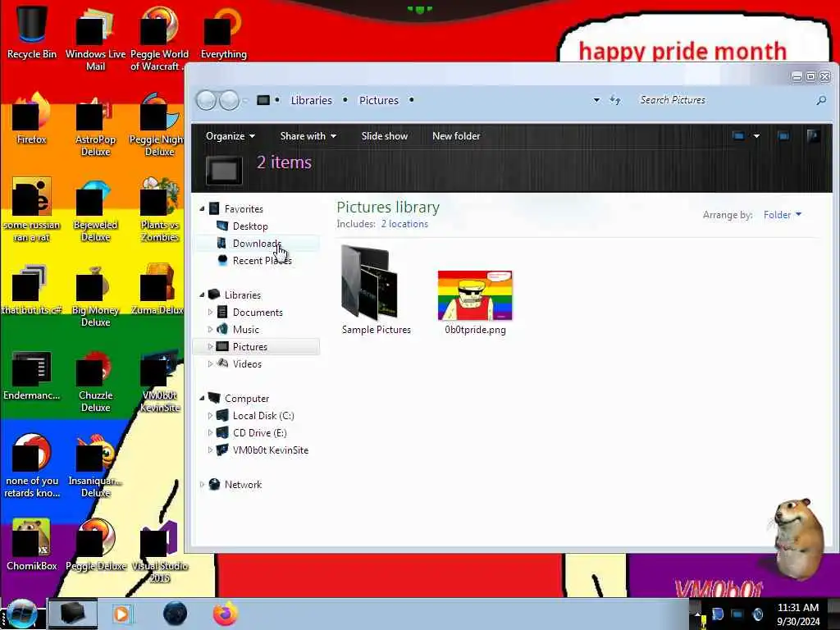
Task: Expand the Local Disk (C:) node
Action: point(210,415)
